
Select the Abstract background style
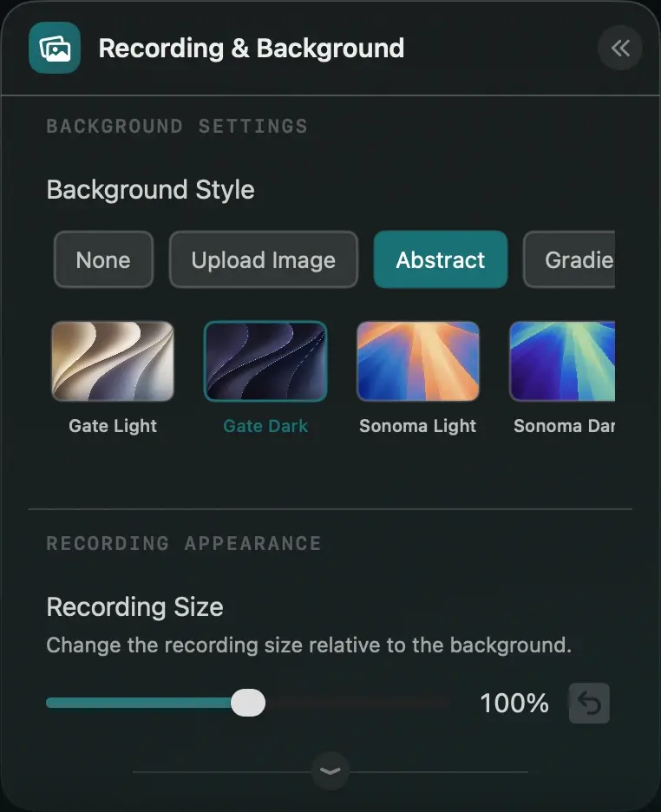[x=441, y=259]
